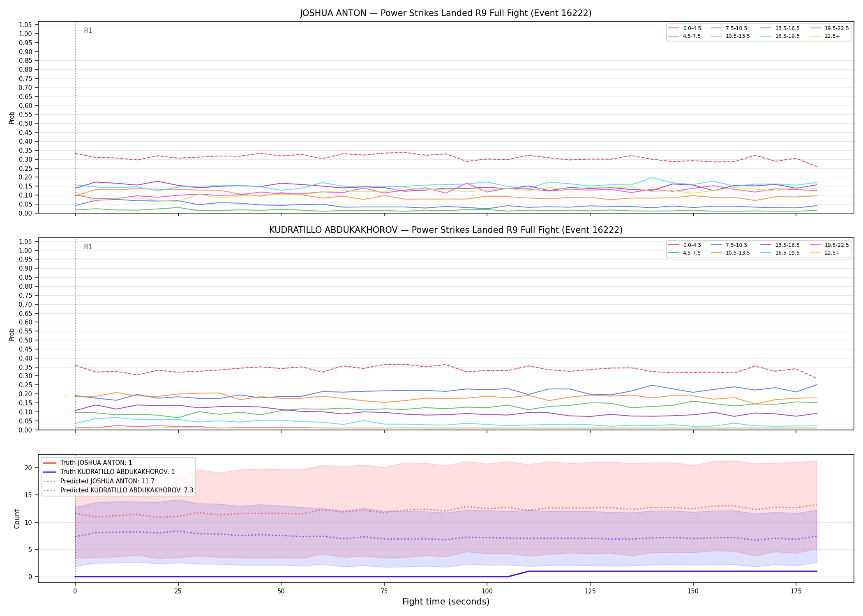Click the R1 round label in top chart

88,30
